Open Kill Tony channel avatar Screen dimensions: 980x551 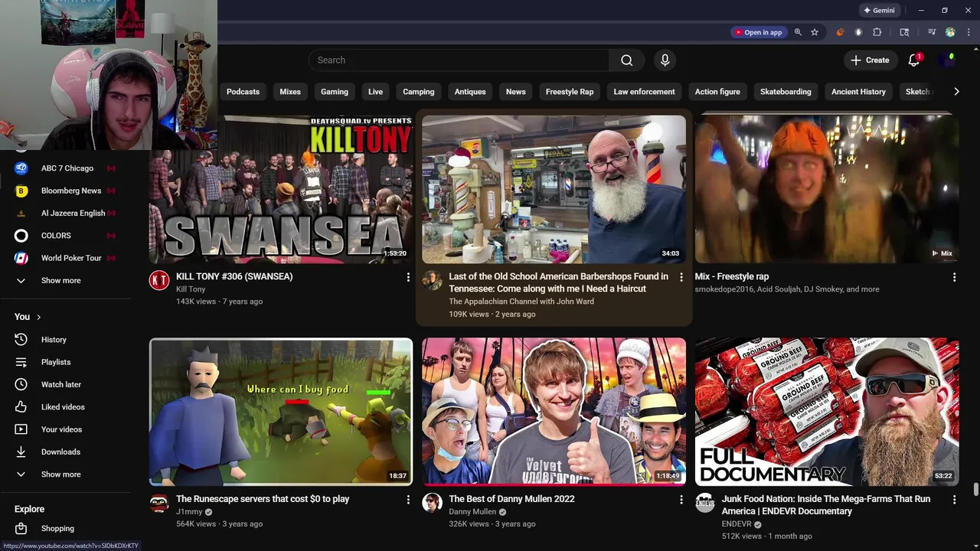(x=159, y=281)
